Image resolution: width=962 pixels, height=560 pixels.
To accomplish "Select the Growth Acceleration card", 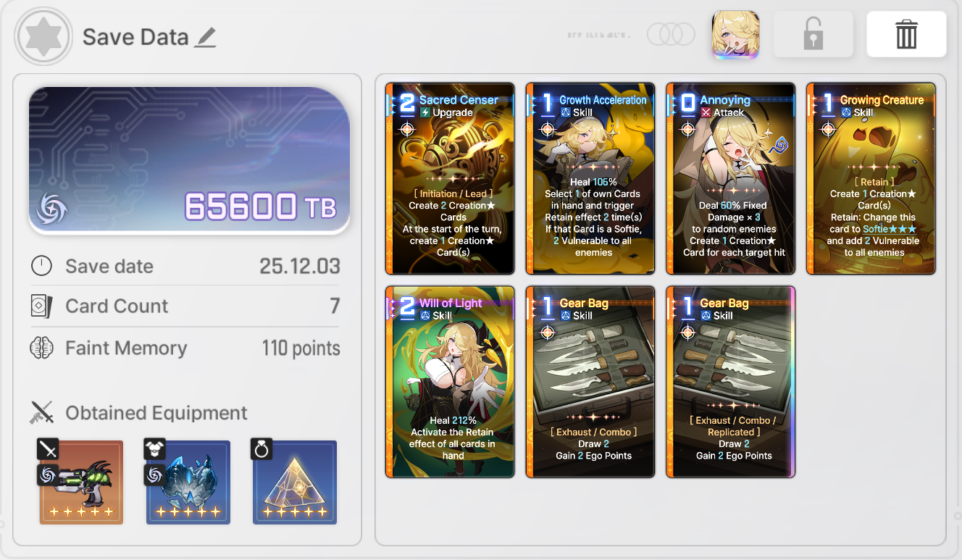I will 590,178.
